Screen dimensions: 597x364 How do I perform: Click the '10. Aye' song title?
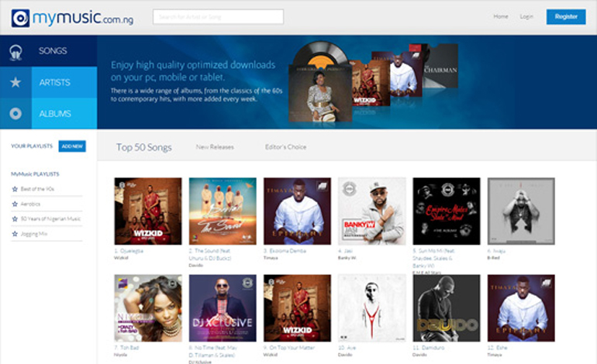click(347, 348)
